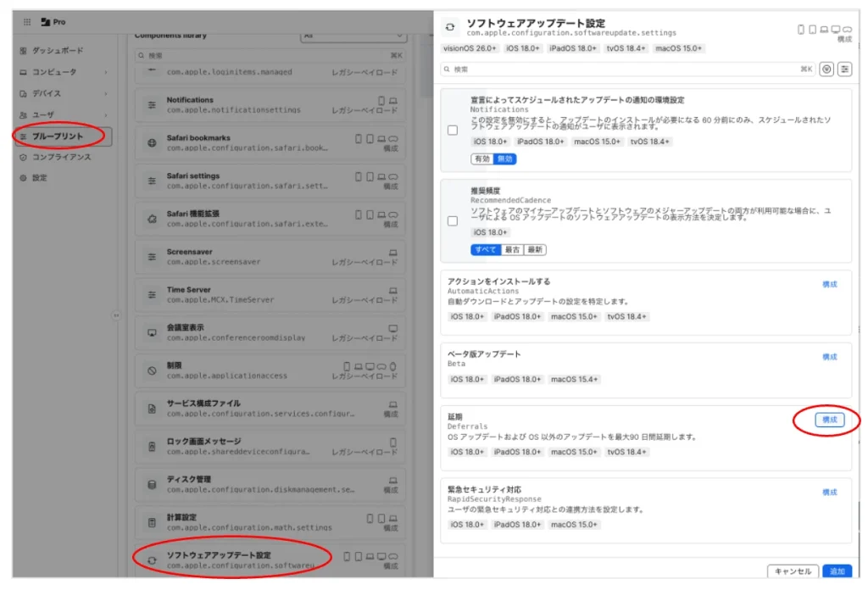This screenshot has height=590, width=868.
Task: Expand the デバイス sidebar submenu
Action: click(105, 93)
